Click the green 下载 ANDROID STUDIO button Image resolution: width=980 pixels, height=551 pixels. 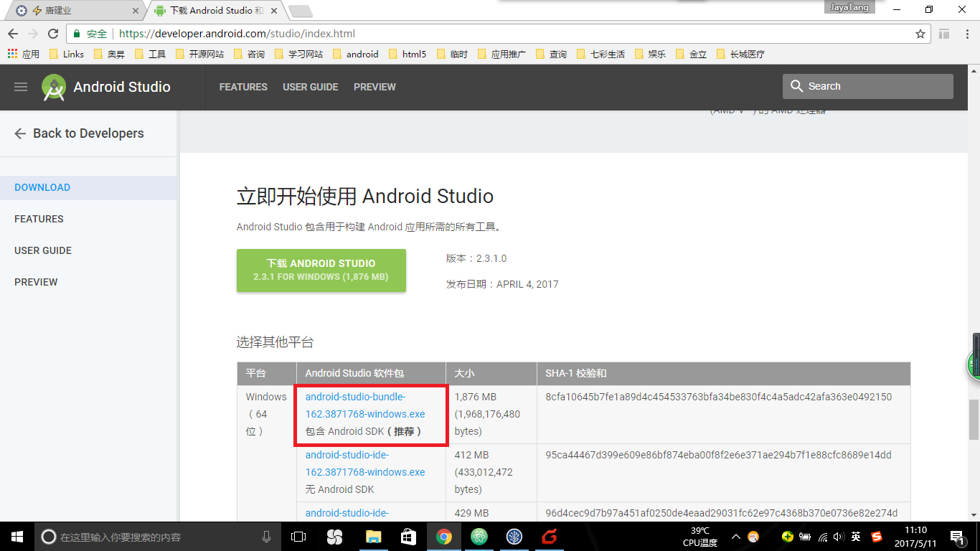(x=321, y=270)
